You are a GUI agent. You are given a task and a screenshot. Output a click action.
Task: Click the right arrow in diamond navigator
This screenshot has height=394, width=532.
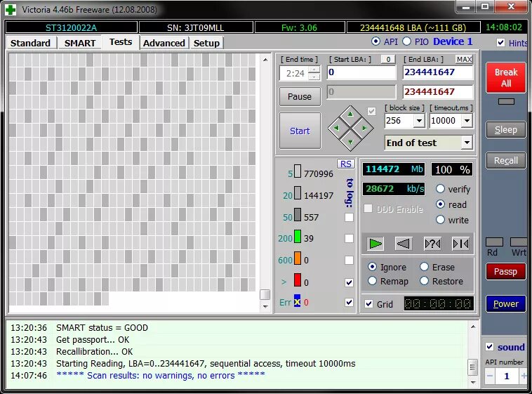coord(365,128)
